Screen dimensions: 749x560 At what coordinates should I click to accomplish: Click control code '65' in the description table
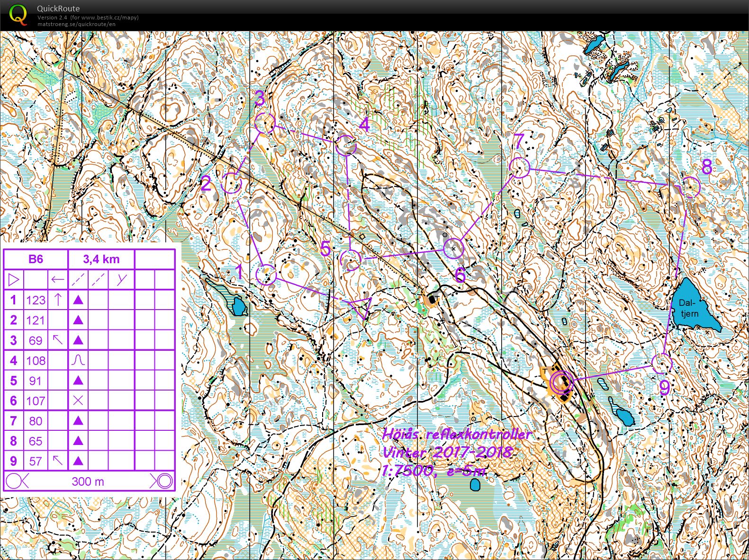[x=36, y=441]
